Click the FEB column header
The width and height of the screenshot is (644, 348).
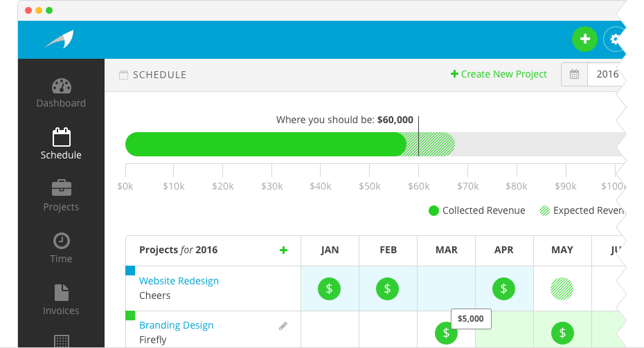coord(388,250)
